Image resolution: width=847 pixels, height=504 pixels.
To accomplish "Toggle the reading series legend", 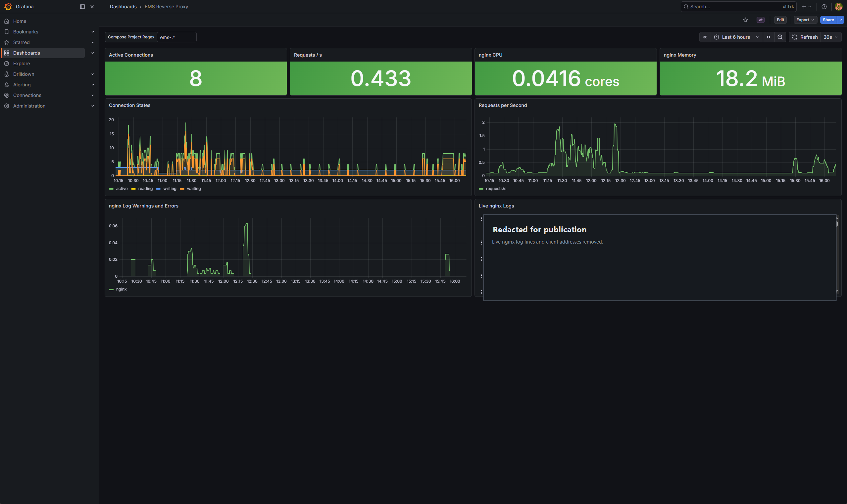I will [x=142, y=189].
